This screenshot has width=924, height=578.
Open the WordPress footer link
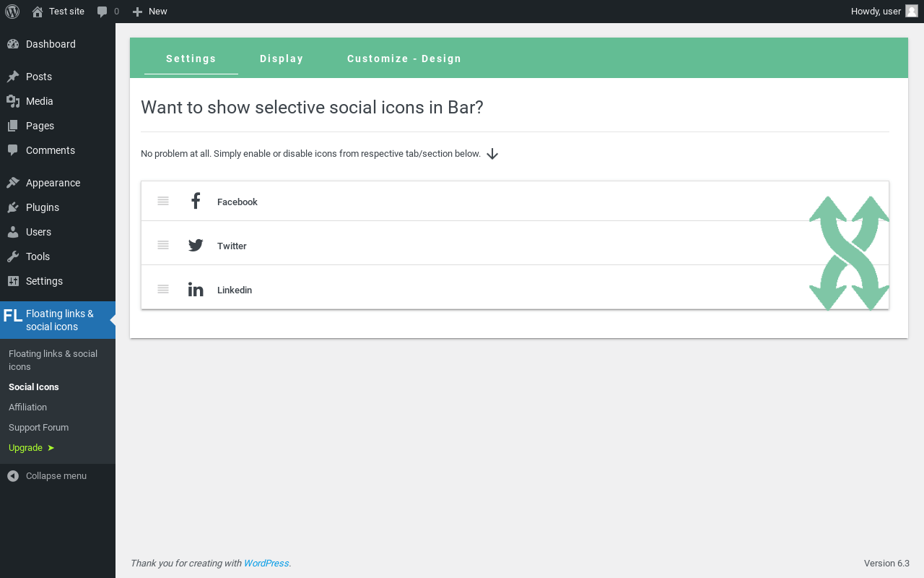[266, 564]
